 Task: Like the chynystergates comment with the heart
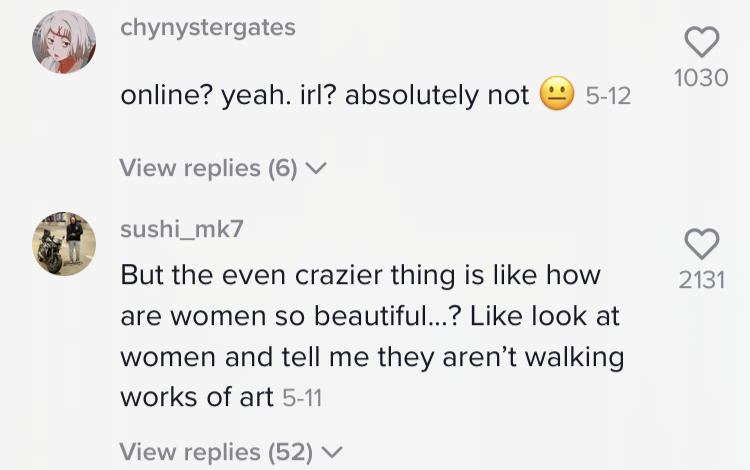(701, 41)
